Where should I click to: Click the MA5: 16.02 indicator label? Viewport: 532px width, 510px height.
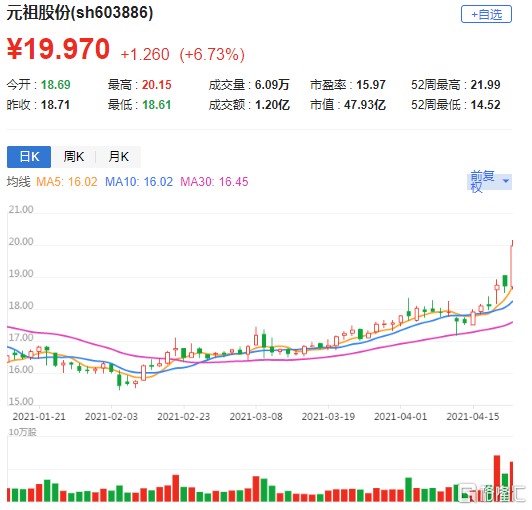(x=67, y=182)
